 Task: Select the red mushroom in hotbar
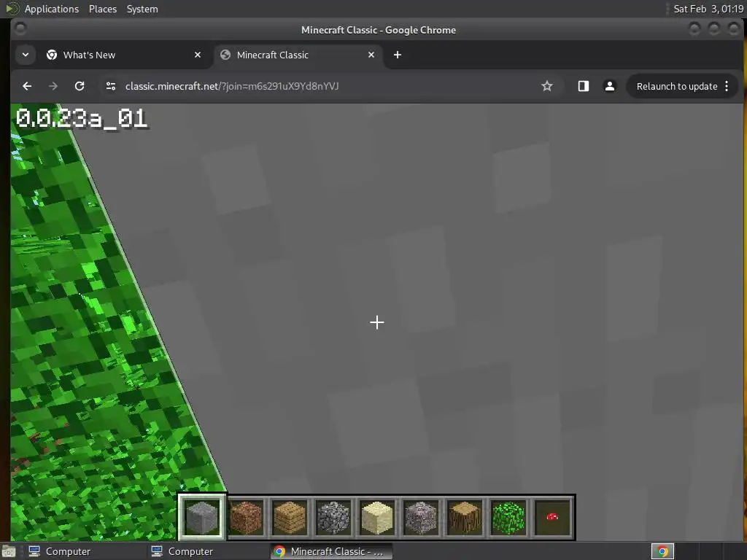pos(553,517)
